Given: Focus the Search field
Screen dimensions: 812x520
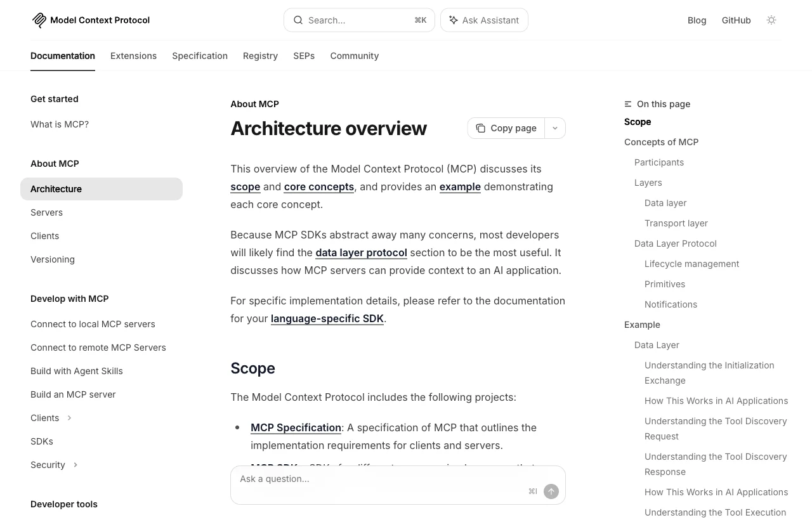Looking at the screenshot, I should [359, 20].
